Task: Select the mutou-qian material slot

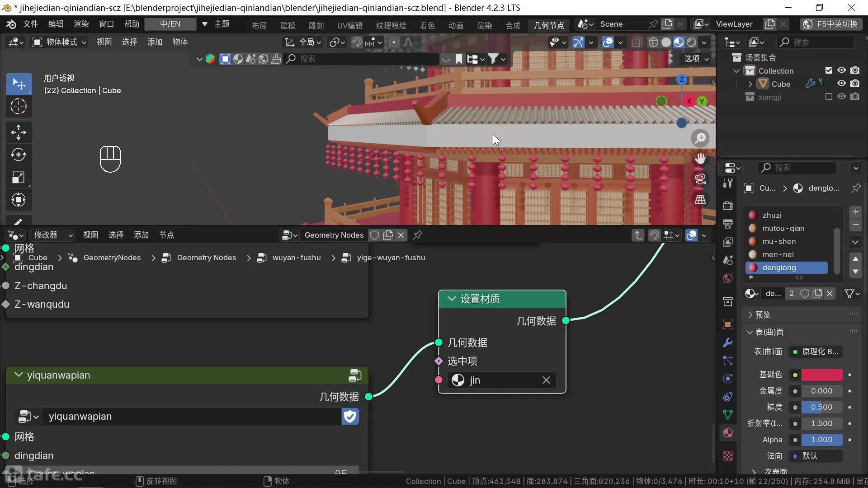Action: 783,228
